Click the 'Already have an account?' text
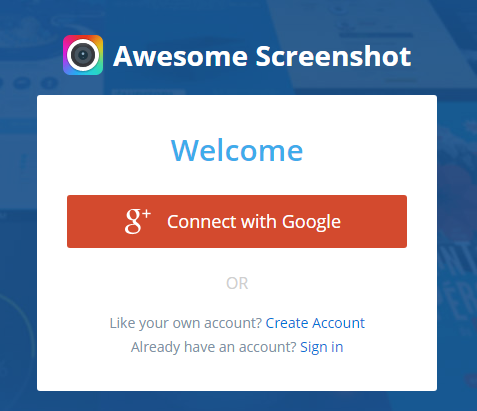This screenshot has width=477, height=411. coord(213,347)
